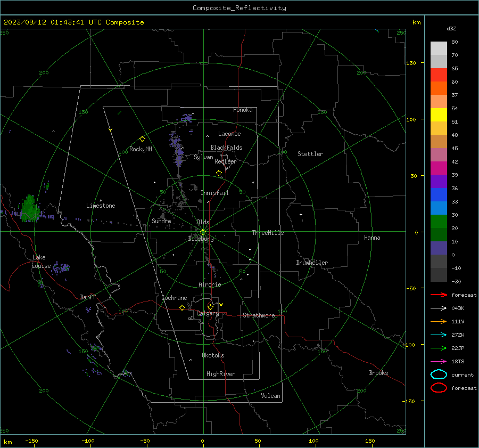Click the orange 111V arrow icon
Viewport: 479px width, 448px height.
tap(439, 321)
